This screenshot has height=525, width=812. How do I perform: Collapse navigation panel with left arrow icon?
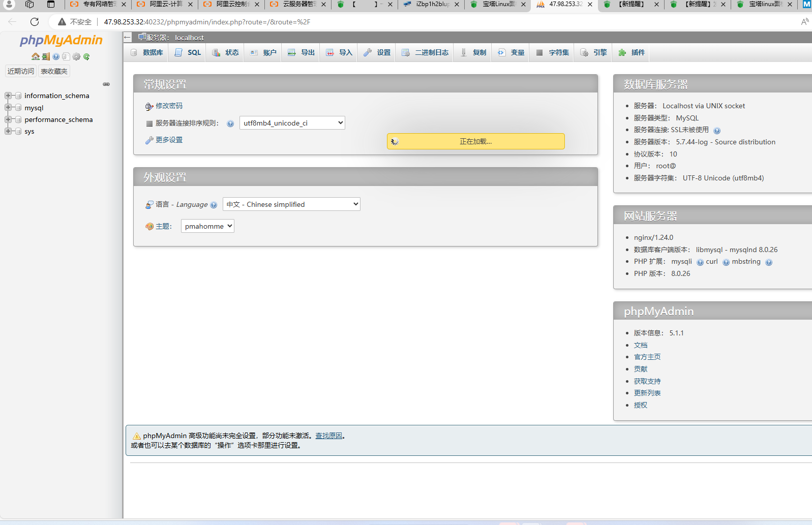[x=128, y=37]
